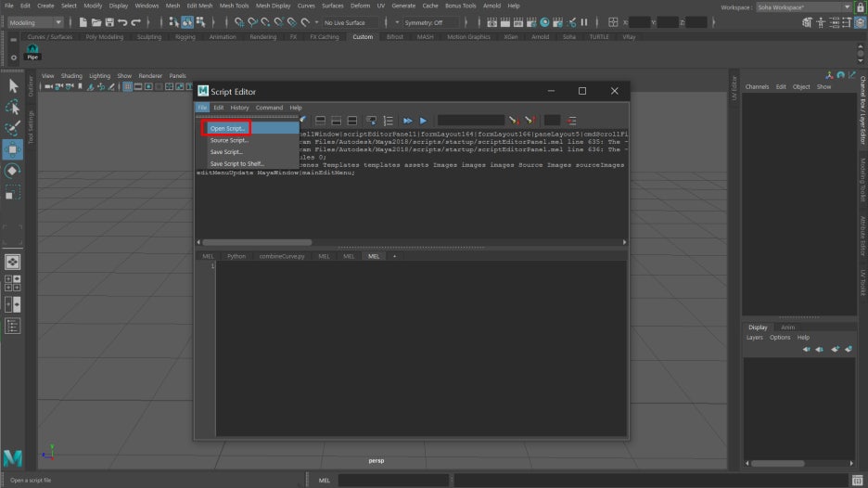Viewport: 868px width, 488px height.
Task: Activate the Move tool in the toolbox
Action: point(13,149)
